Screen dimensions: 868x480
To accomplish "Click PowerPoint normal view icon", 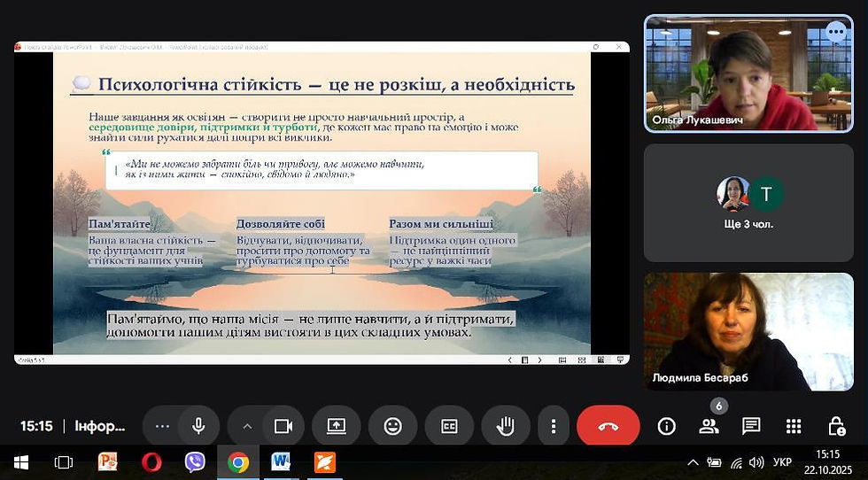I will pyautogui.click(x=562, y=360).
